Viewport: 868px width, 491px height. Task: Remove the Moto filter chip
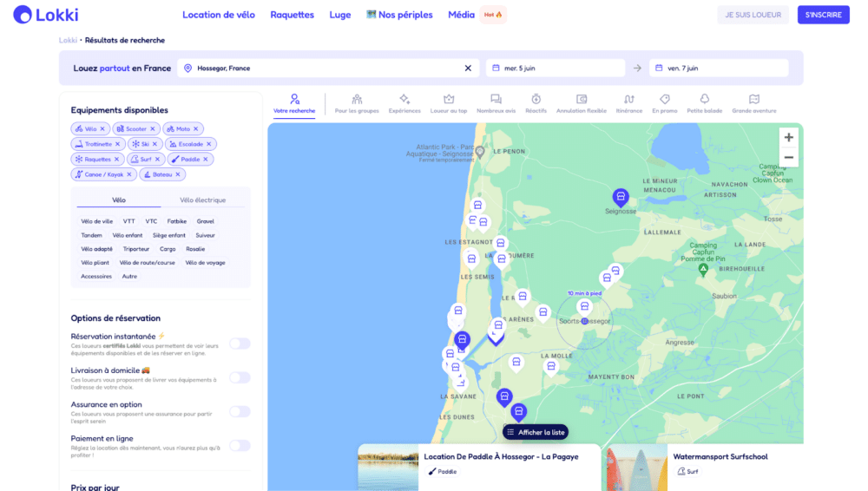196,129
